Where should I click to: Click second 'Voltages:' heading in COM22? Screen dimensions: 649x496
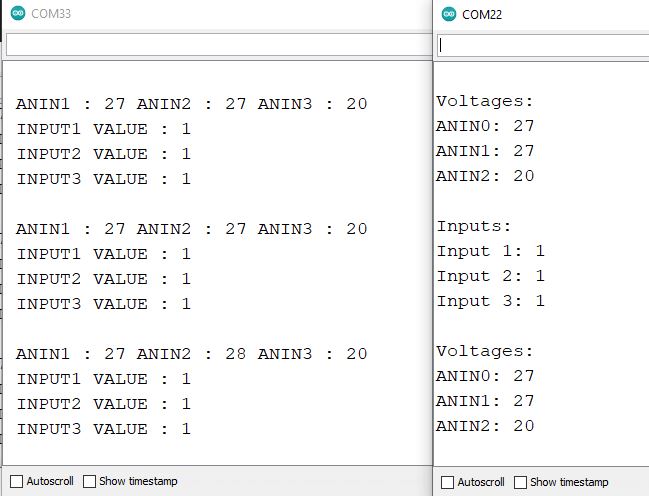tap(485, 351)
